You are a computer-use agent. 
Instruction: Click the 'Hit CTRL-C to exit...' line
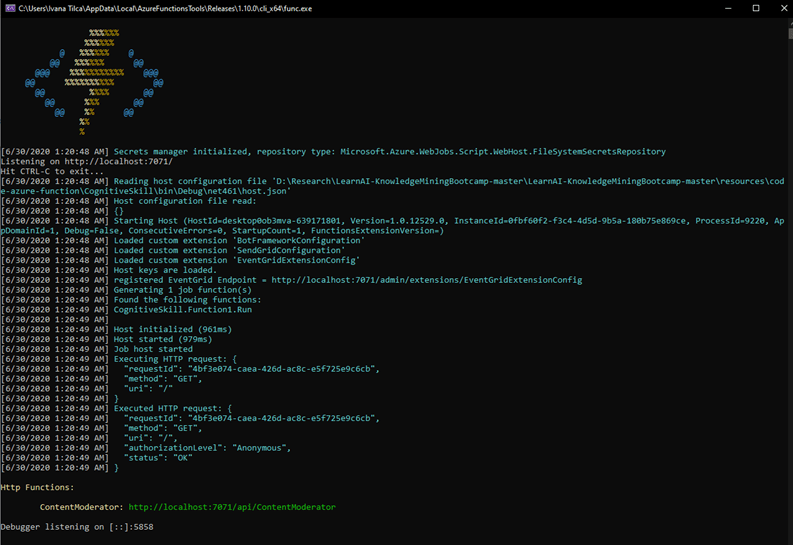click(x=51, y=171)
